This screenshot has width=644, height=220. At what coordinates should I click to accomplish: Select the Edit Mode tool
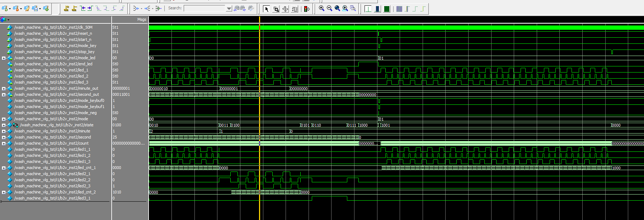click(295, 9)
